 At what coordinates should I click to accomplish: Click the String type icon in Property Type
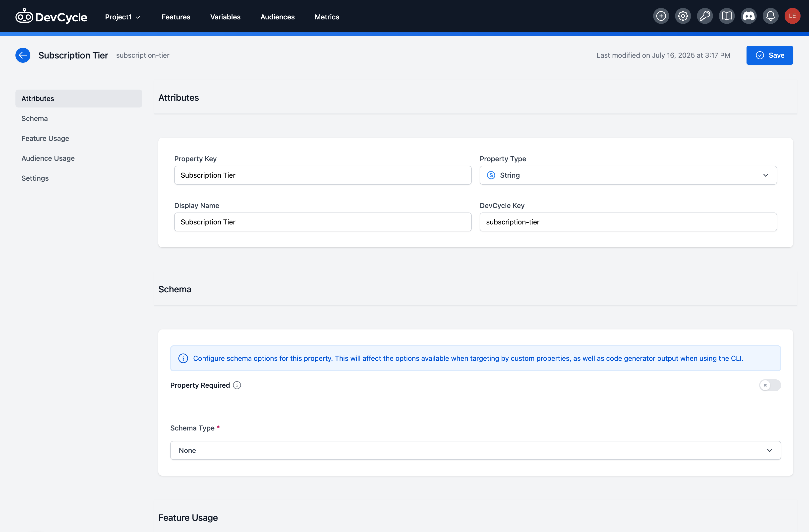pyautogui.click(x=491, y=175)
